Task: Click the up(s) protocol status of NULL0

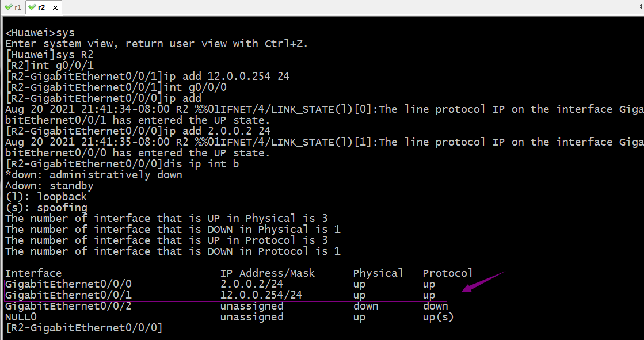Action: click(438, 317)
